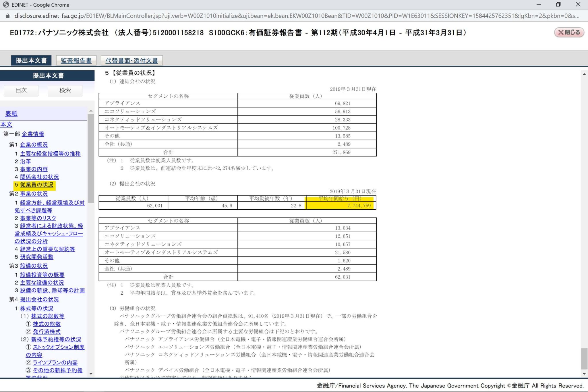Click main document scrollbar down arrow
Image resolution: width=588 pixels, height=392 pixels.
pos(584,374)
